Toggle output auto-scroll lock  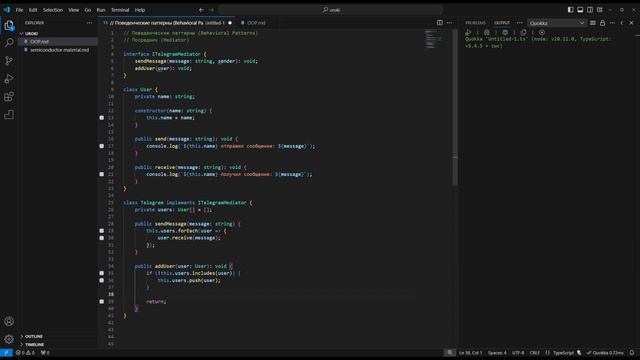point(602,23)
